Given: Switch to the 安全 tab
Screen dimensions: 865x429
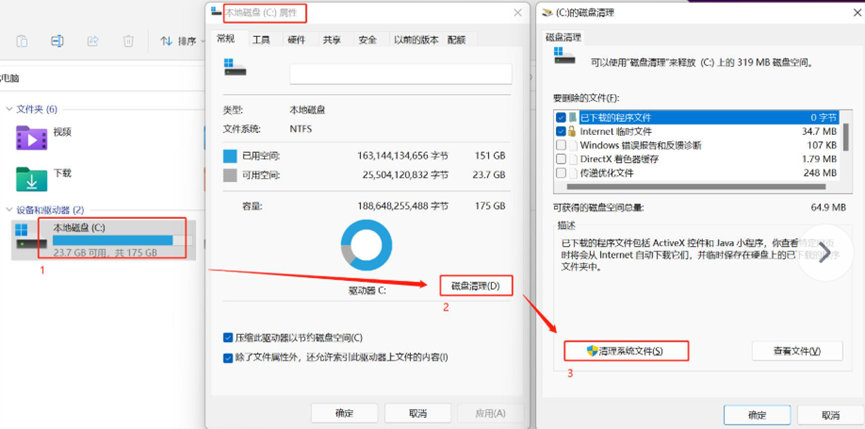Looking at the screenshot, I should (367, 40).
